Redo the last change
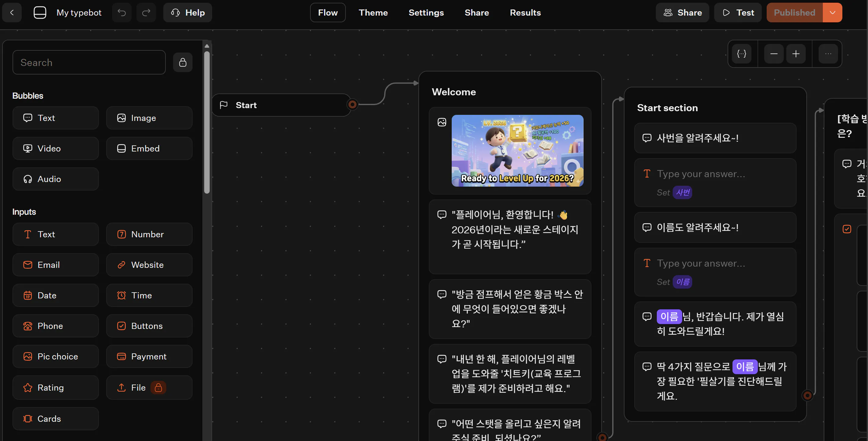 (146, 13)
